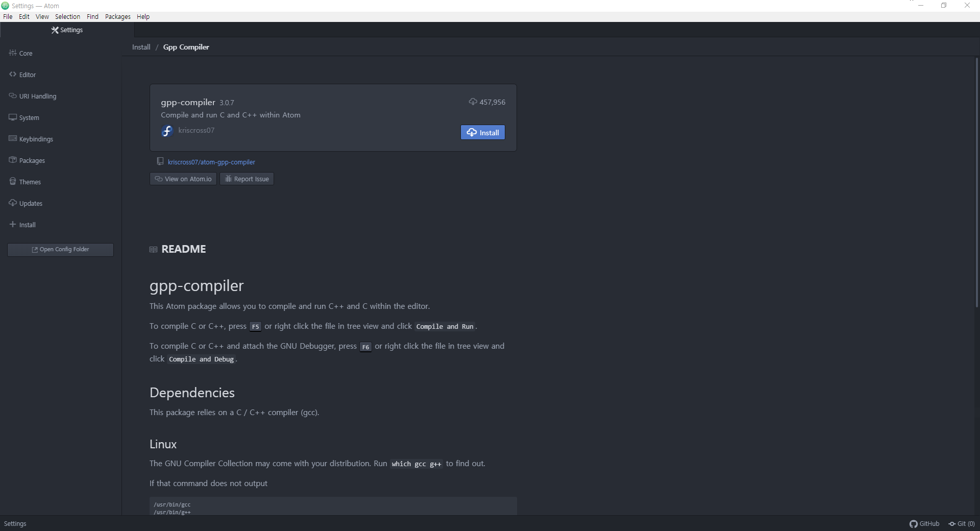980x531 pixels.
Task: Click the Settings tab tools icon
Action: [55, 30]
